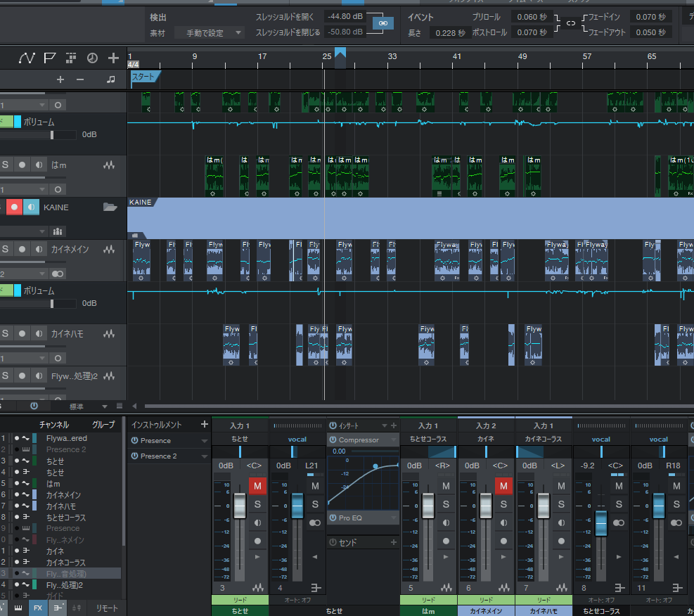Open the arranger track grid icon
The image size is (694, 616).
pos(71,58)
